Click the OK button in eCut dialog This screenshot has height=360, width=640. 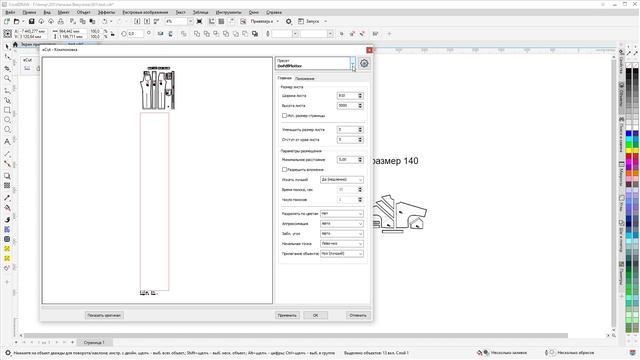point(316,315)
